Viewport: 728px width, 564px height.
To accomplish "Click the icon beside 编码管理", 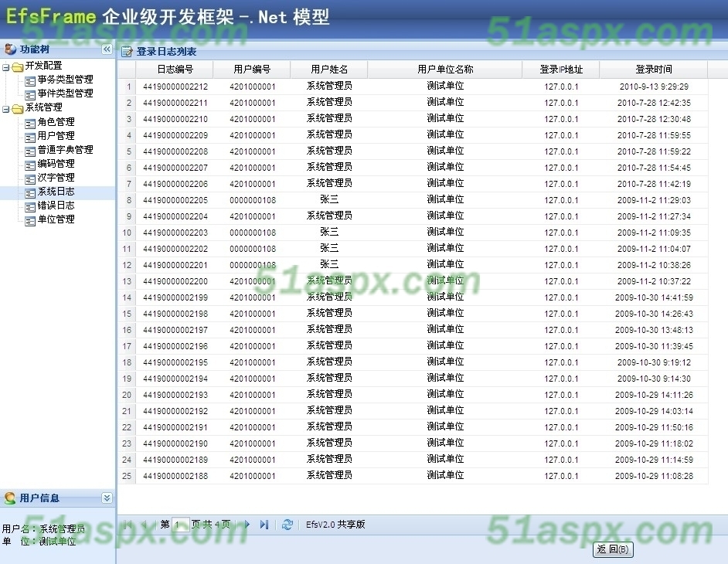I will [30, 165].
